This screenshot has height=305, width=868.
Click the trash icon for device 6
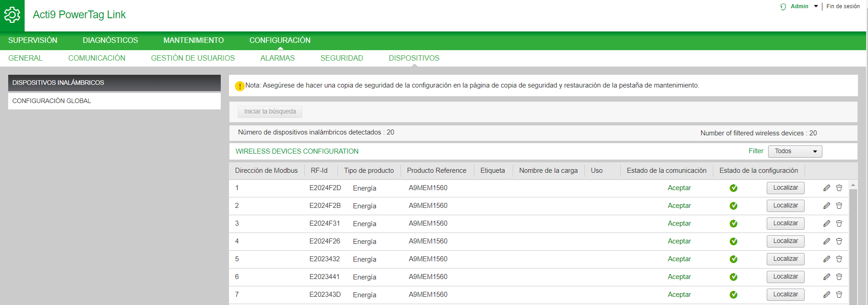[x=839, y=277]
